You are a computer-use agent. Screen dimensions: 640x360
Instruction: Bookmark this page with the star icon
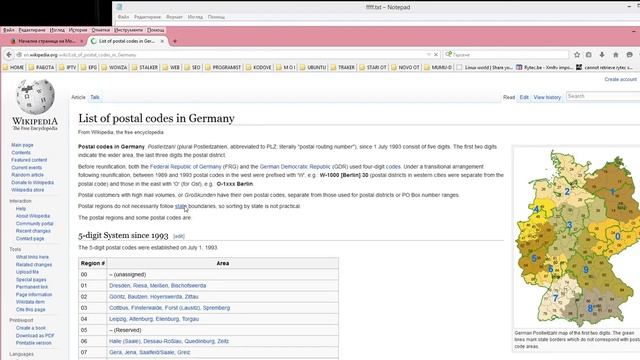pyautogui.click(x=577, y=54)
